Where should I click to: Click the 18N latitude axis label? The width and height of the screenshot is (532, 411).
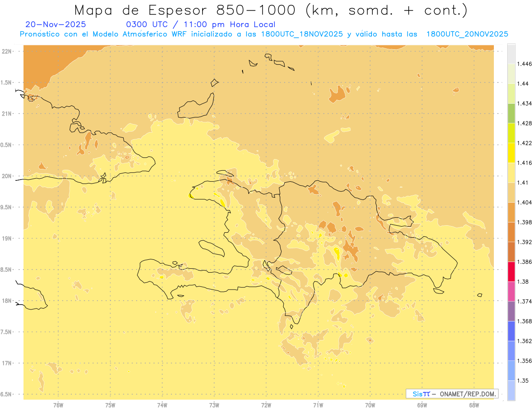(x=7, y=301)
